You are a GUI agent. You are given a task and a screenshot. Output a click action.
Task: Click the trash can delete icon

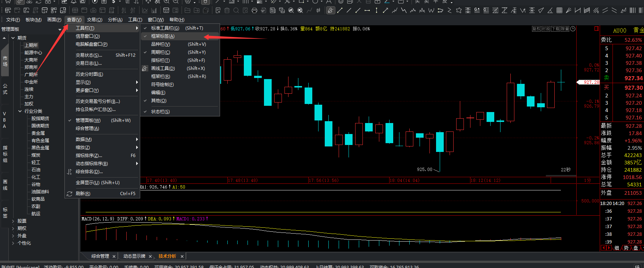coord(227,10)
